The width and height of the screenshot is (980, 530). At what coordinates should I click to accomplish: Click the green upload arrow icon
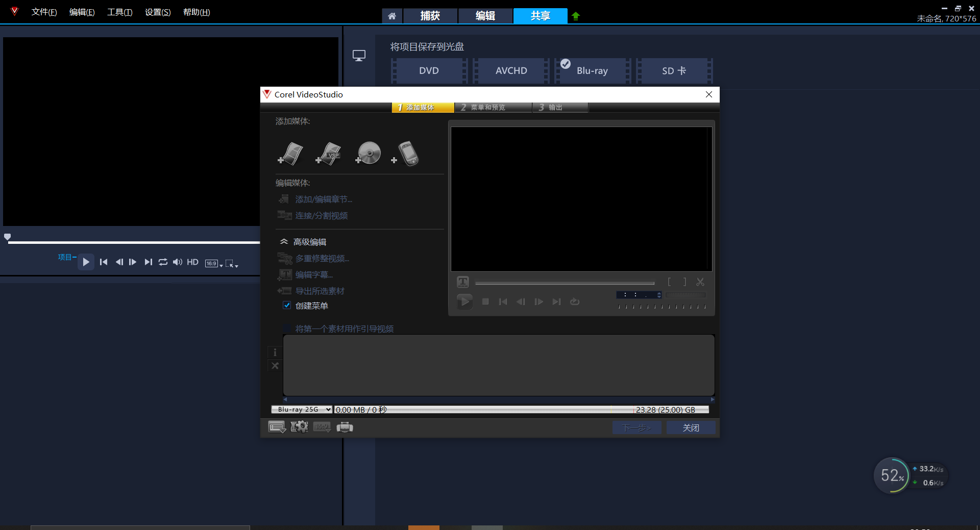click(x=576, y=16)
